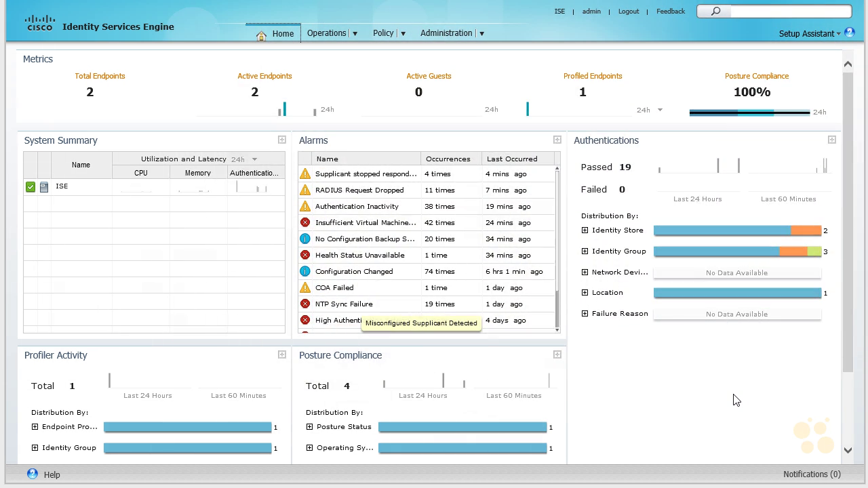Expand Posture Status distribution
This screenshot has width=868, height=488.
pos(310,427)
